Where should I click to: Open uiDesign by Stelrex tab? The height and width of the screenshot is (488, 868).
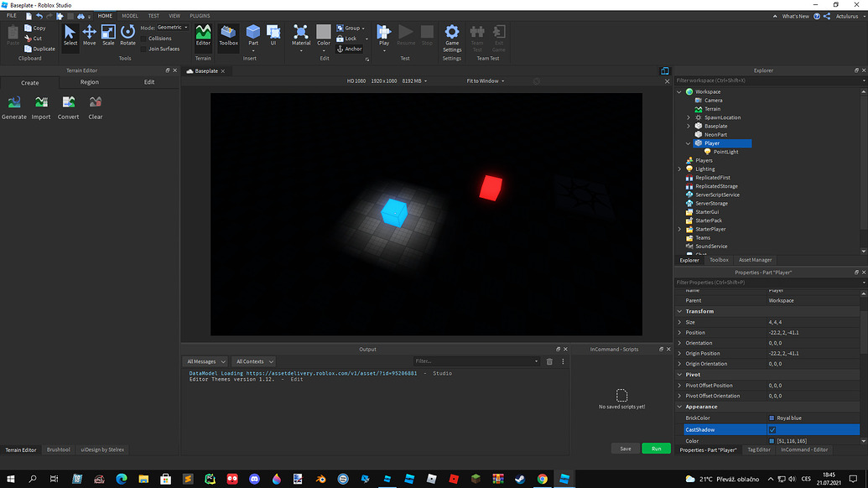coord(102,449)
